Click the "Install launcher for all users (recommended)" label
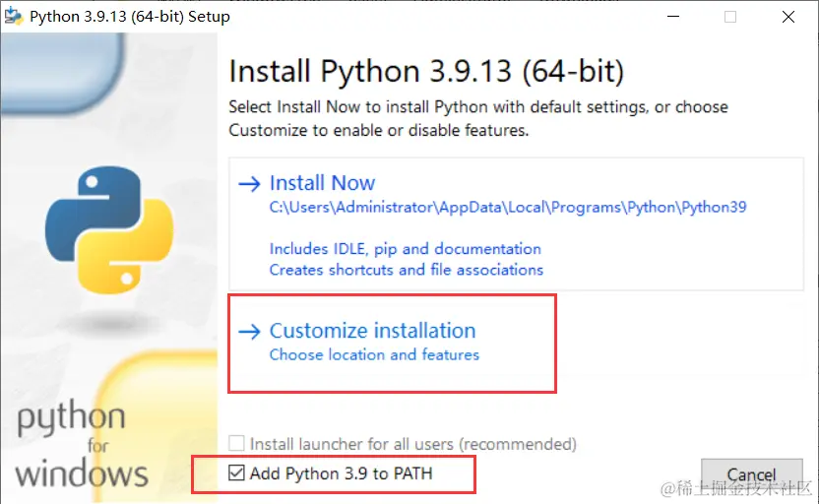The height and width of the screenshot is (504, 819). coord(413,444)
